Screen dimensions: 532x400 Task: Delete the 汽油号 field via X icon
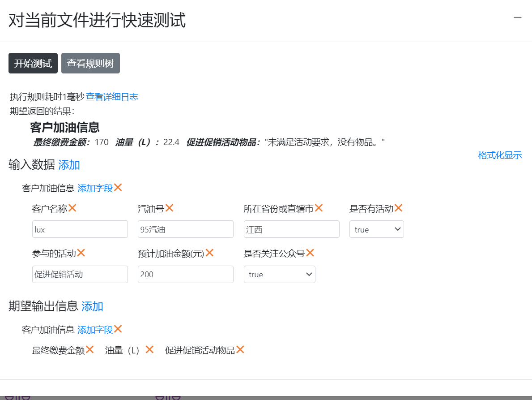coord(169,208)
